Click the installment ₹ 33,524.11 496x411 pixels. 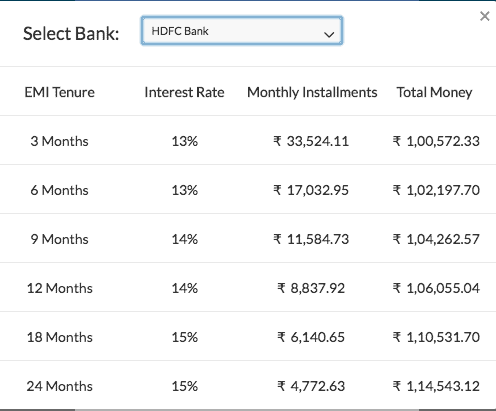click(x=311, y=141)
